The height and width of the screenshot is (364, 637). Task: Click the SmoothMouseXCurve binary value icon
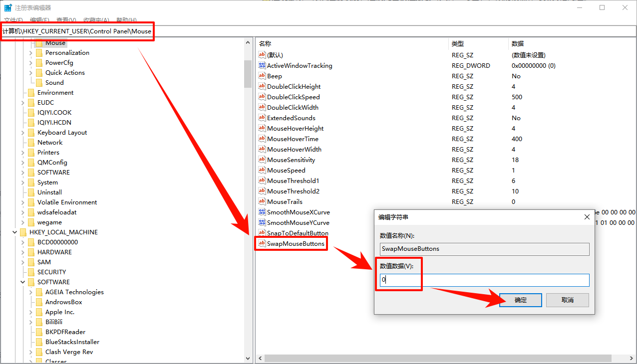pos(262,212)
